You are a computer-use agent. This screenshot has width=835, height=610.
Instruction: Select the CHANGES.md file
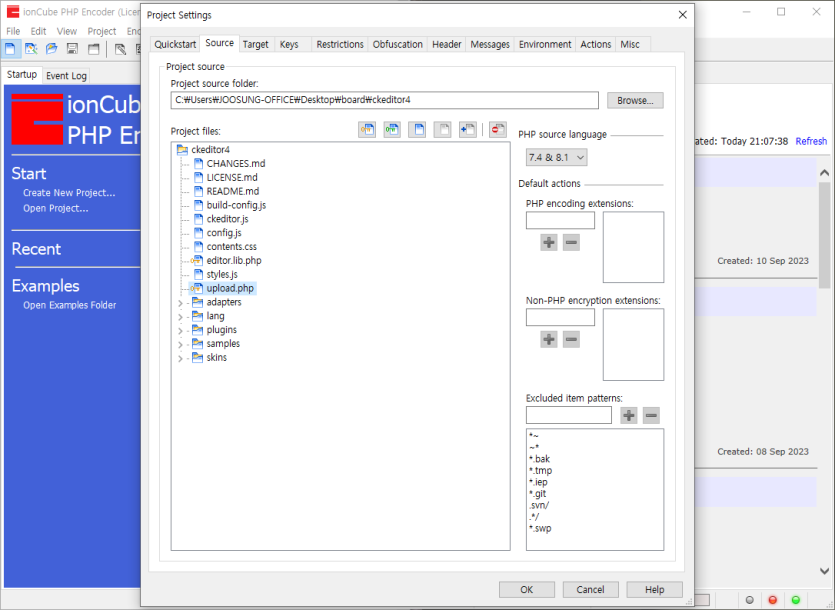pyautogui.click(x=236, y=164)
